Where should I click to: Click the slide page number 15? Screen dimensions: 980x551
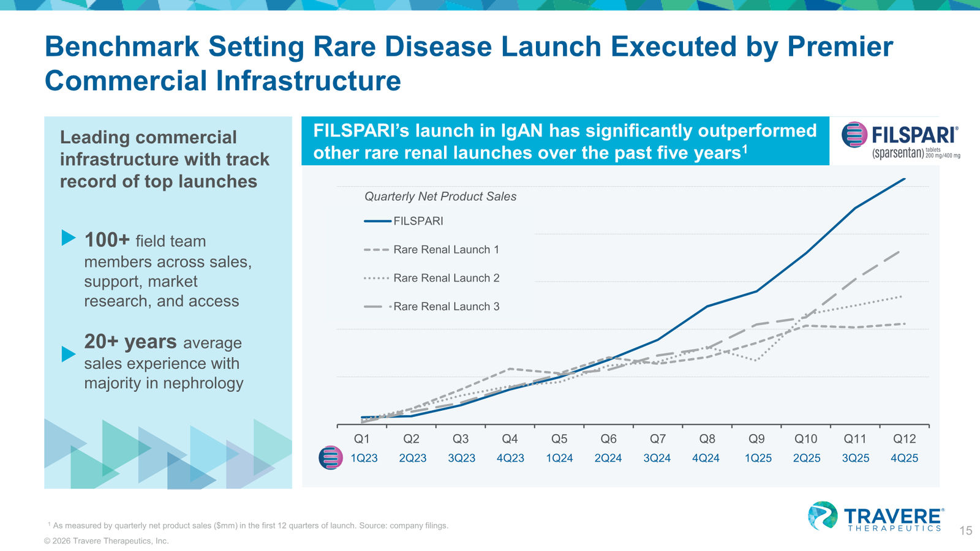click(x=966, y=531)
